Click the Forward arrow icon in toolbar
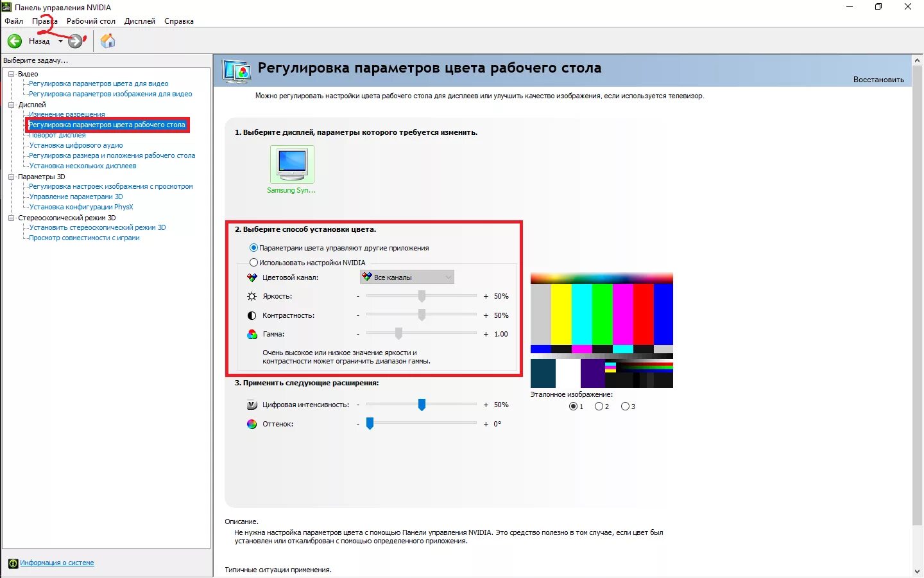The height and width of the screenshot is (578, 924). tap(76, 41)
